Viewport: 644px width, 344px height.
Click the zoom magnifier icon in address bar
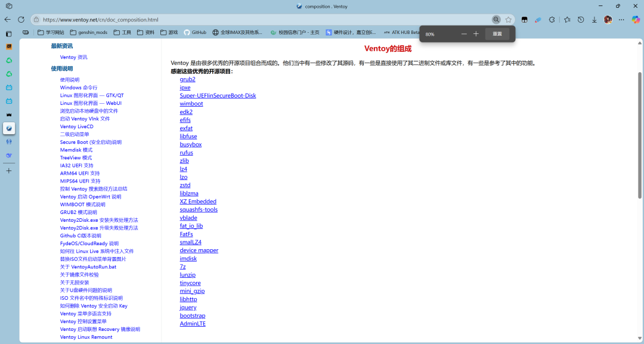(496, 20)
